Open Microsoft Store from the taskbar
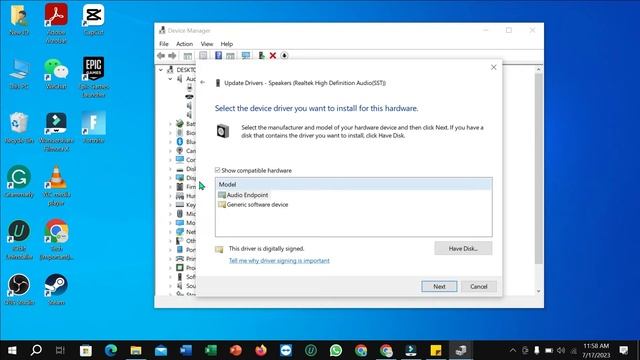This screenshot has width=640, height=360. tap(86, 350)
